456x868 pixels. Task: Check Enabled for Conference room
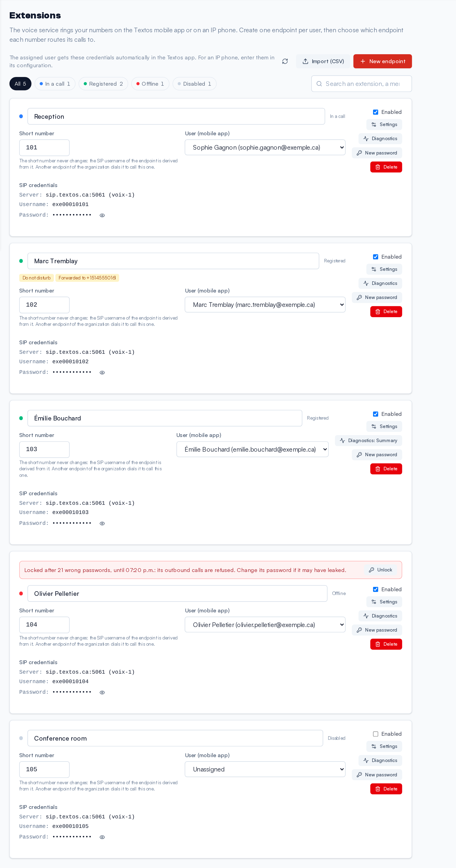click(x=375, y=734)
